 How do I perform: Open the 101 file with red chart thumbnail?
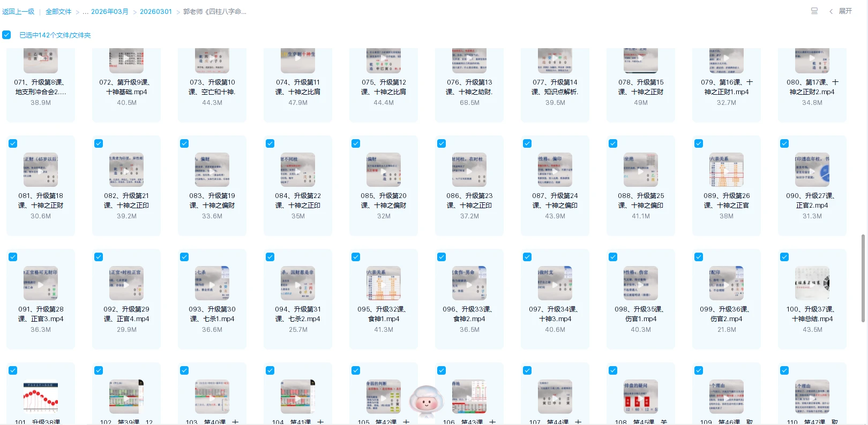tap(41, 397)
